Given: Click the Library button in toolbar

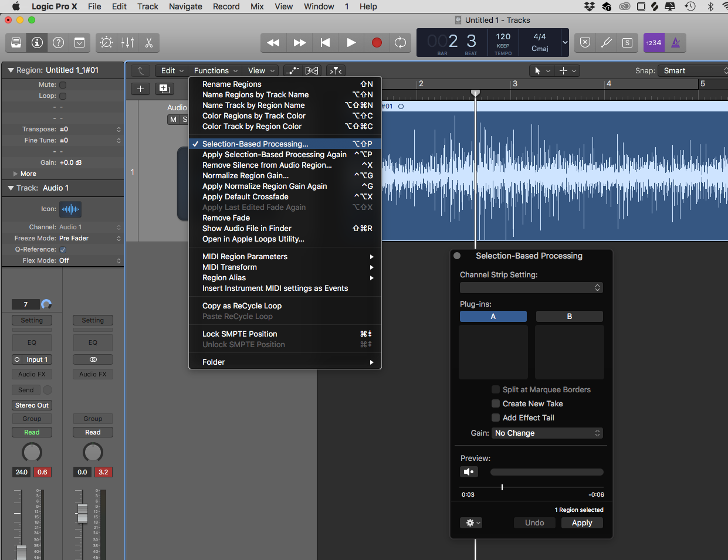Looking at the screenshot, I should point(16,42).
